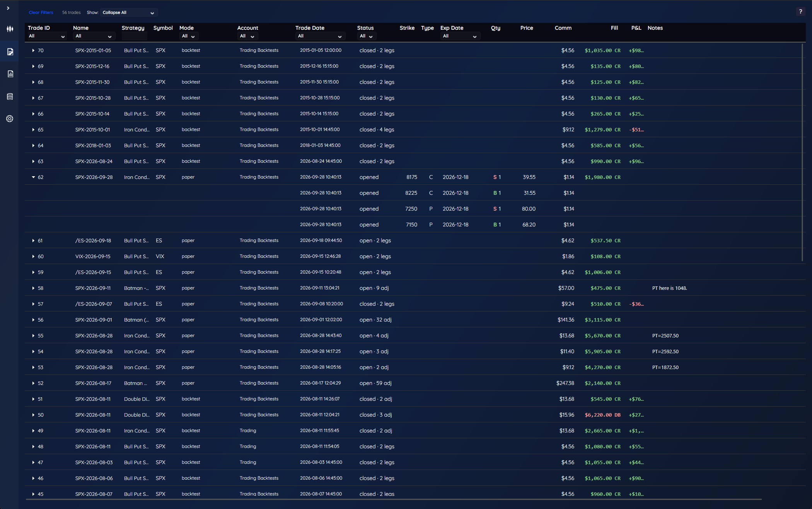This screenshot has height=509, width=812.
Task: Open the trade log sidebar icon
Action: 10,52
